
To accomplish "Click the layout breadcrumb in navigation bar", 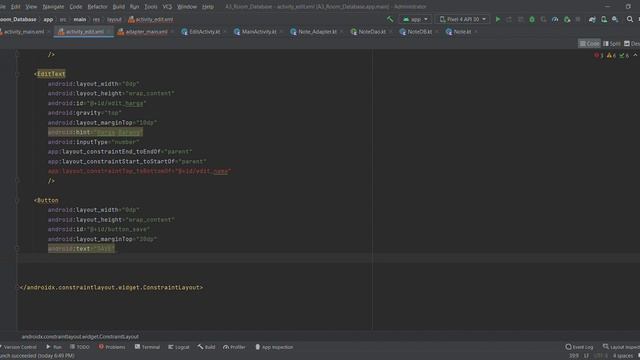I will 114,19.
